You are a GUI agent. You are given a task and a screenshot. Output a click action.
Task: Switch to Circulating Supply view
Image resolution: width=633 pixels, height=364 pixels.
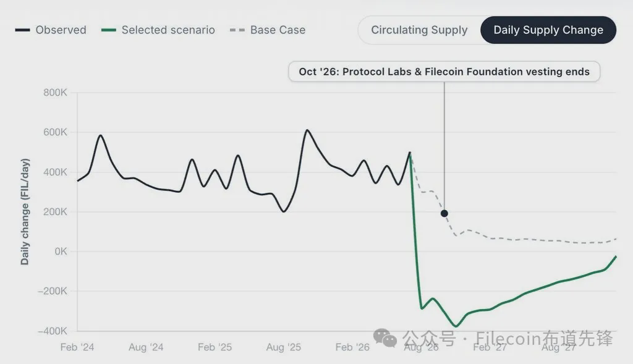[419, 30]
